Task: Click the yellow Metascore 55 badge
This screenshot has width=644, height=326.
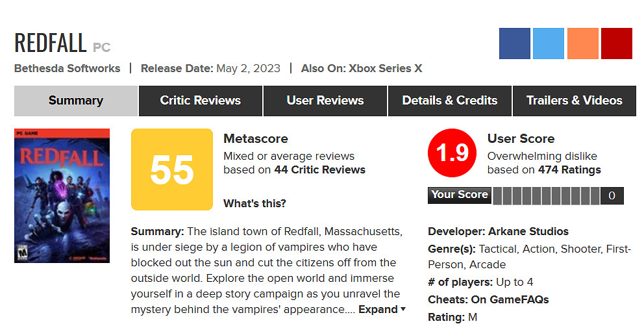Action: pyautogui.click(x=172, y=169)
